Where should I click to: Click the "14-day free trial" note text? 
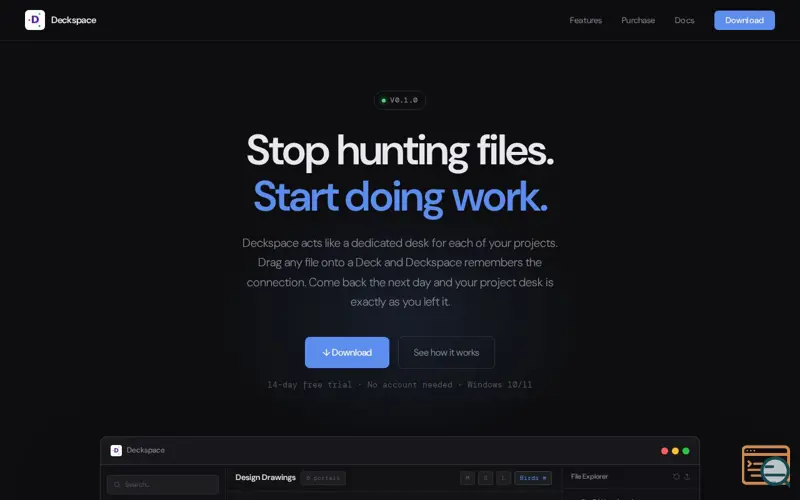[x=310, y=385]
